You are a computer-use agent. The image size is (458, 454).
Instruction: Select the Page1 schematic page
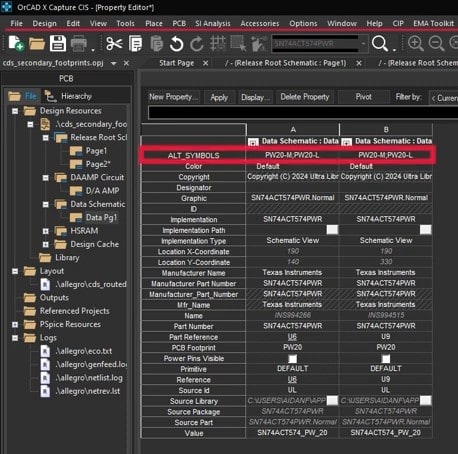[x=96, y=151]
